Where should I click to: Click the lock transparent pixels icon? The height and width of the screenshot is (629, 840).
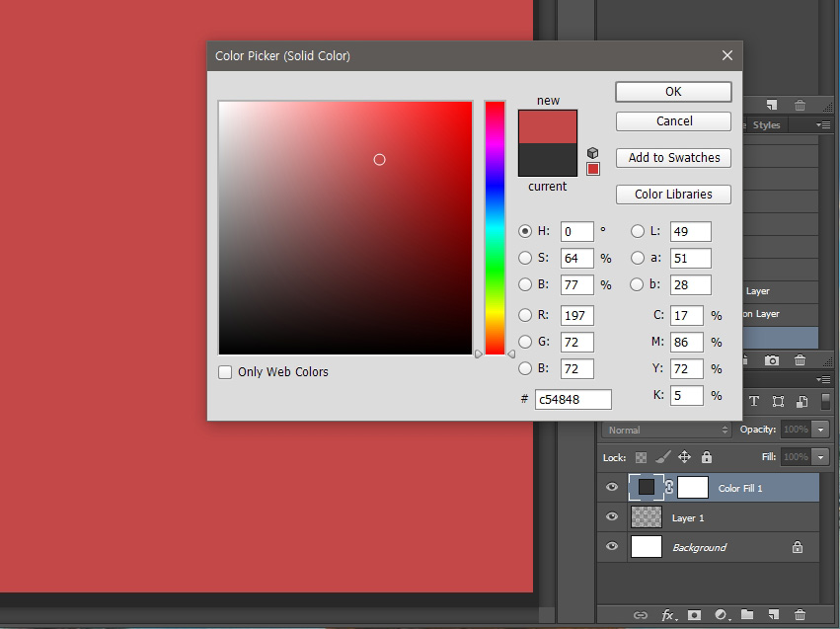point(641,457)
